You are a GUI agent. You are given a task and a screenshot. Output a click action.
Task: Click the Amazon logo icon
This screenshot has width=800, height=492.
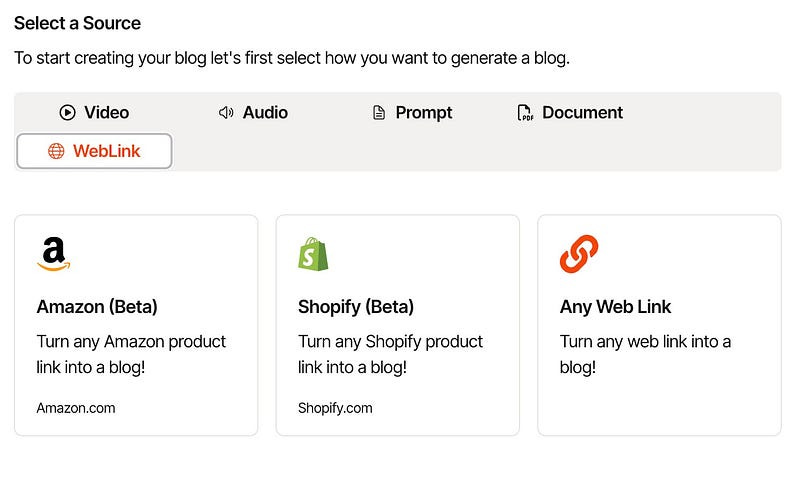54,254
